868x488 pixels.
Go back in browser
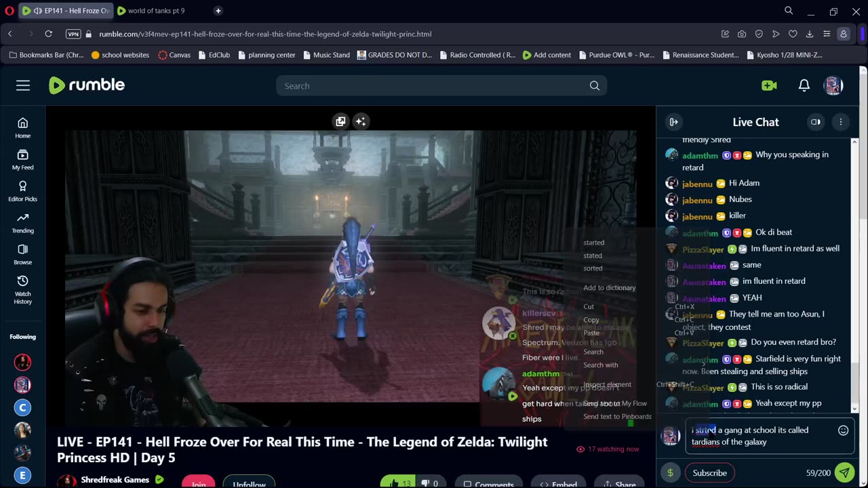10,34
